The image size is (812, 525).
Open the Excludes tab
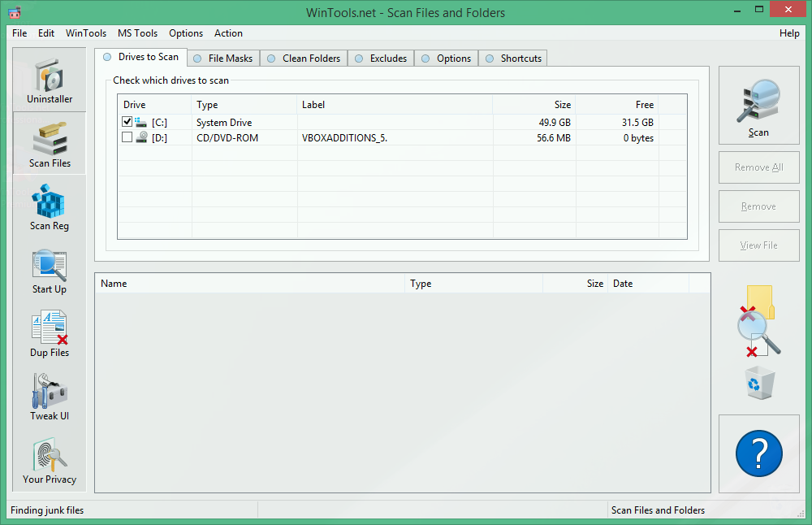[x=381, y=58]
